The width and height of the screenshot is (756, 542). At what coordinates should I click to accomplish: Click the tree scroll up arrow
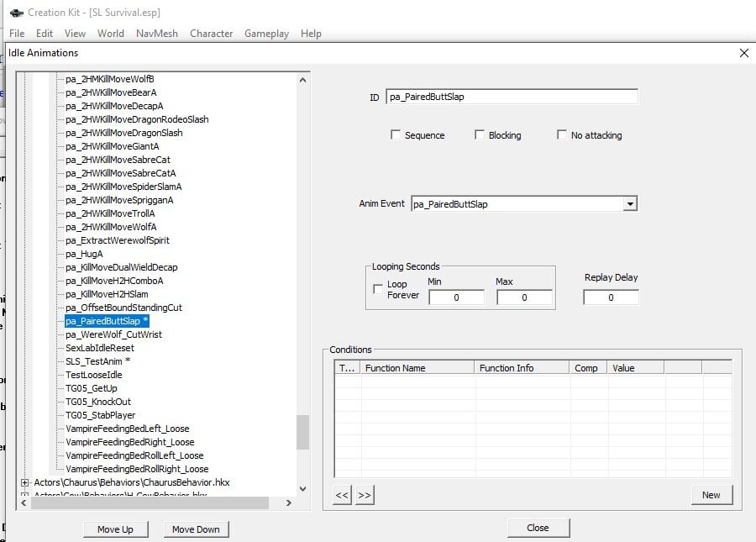(302, 80)
